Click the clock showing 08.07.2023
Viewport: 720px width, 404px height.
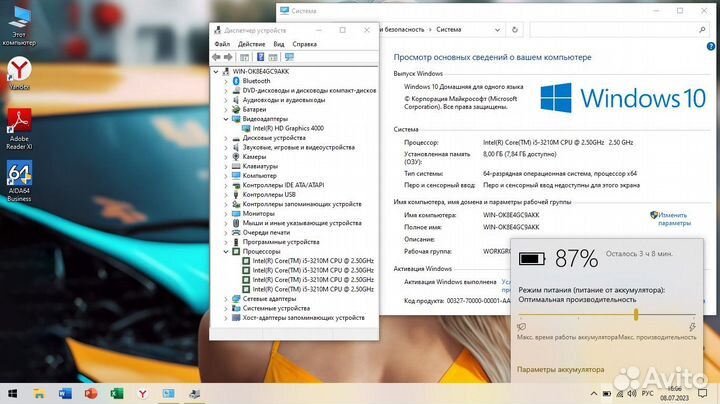tap(675, 393)
